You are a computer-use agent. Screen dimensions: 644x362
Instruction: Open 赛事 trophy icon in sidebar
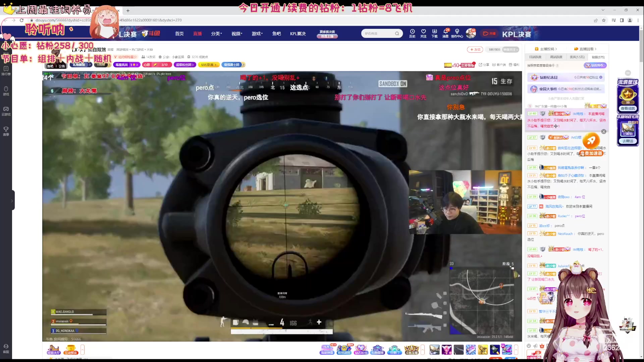click(x=6, y=131)
